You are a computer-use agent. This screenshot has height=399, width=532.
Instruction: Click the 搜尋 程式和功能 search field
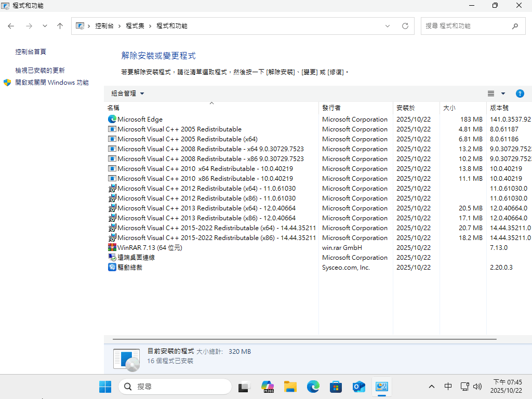(465, 26)
